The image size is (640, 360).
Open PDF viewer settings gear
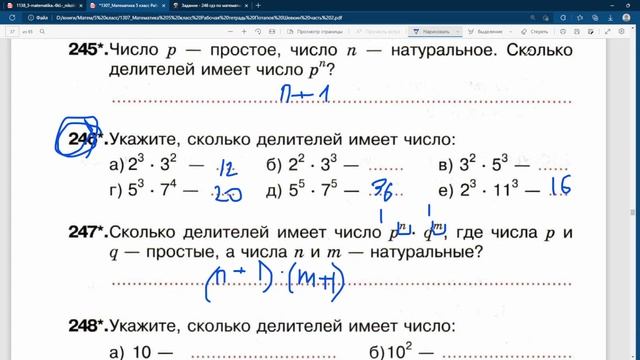[621, 31]
